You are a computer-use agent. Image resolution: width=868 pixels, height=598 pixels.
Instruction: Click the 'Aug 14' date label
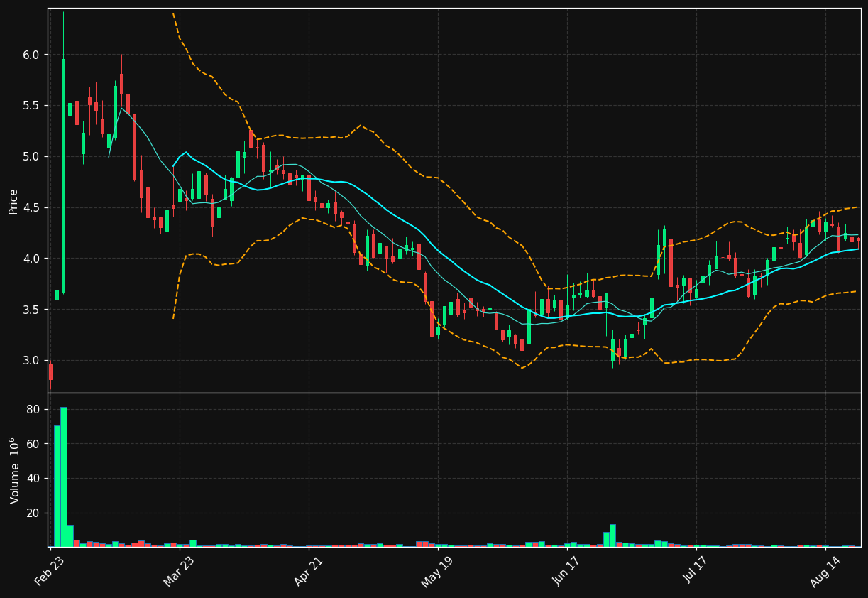coord(825,572)
